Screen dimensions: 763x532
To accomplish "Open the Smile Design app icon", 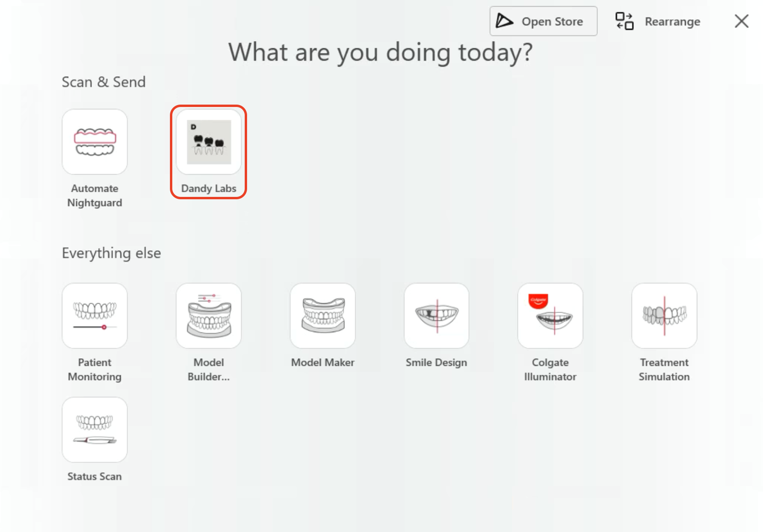I will pos(436,316).
